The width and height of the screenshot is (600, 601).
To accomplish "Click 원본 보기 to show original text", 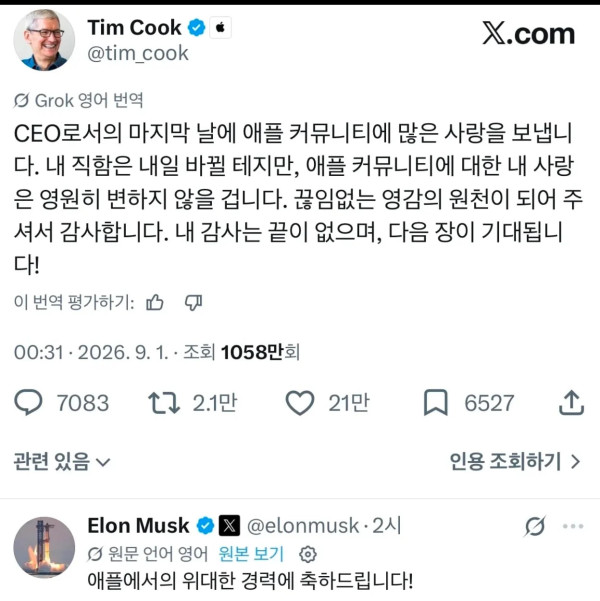I will point(251,554).
